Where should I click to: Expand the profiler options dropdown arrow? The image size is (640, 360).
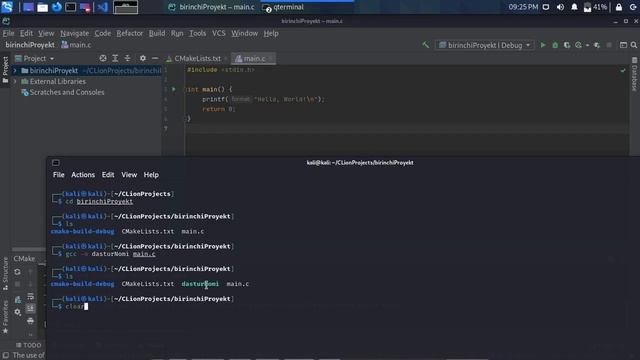[587, 45]
